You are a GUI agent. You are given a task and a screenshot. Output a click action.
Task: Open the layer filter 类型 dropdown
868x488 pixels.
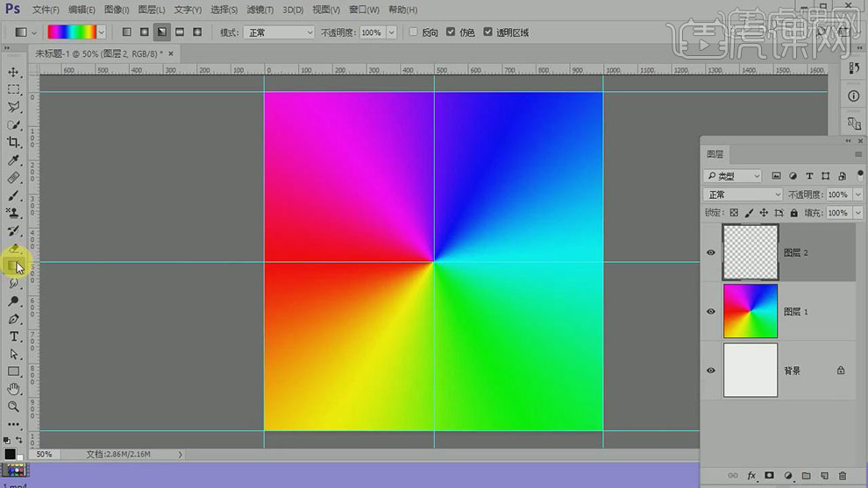tap(734, 176)
